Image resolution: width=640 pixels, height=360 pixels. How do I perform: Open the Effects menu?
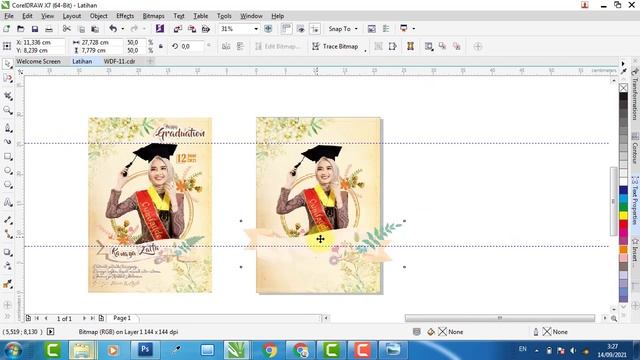point(125,16)
